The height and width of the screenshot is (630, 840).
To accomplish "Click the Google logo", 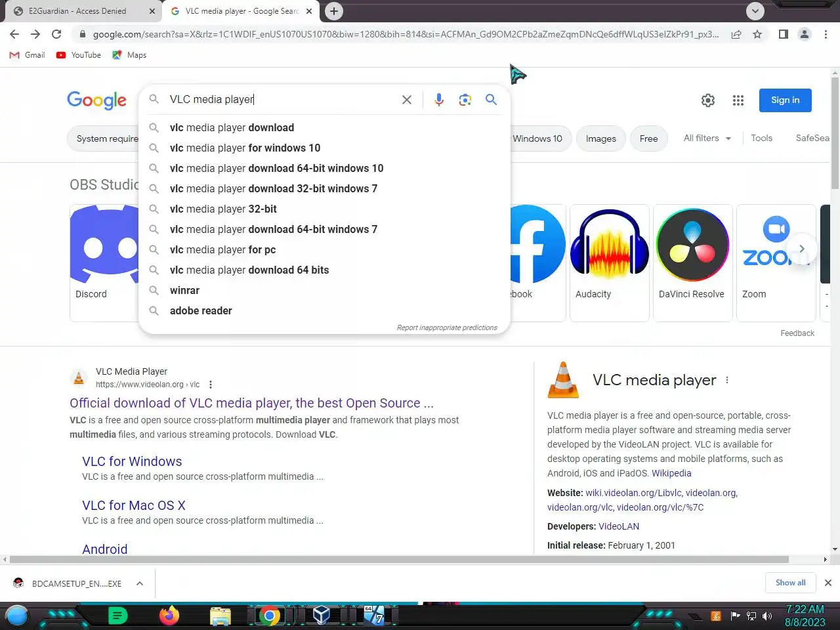I will [96, 100].
